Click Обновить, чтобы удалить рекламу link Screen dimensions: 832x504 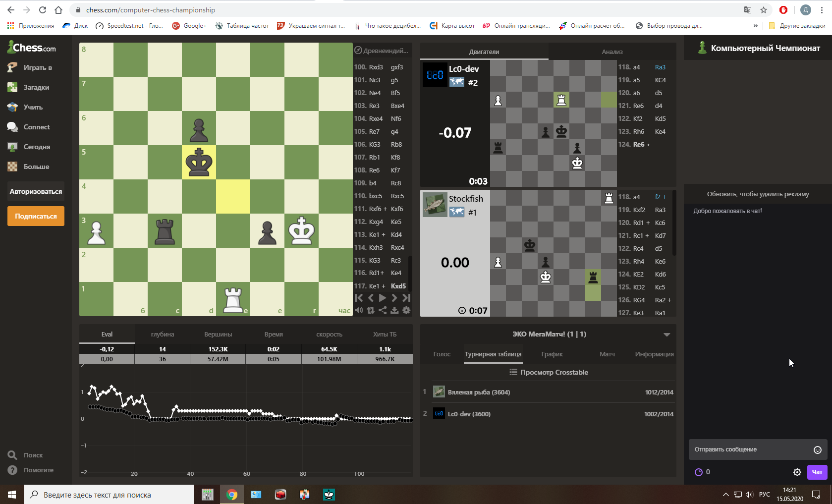(758, 194)
